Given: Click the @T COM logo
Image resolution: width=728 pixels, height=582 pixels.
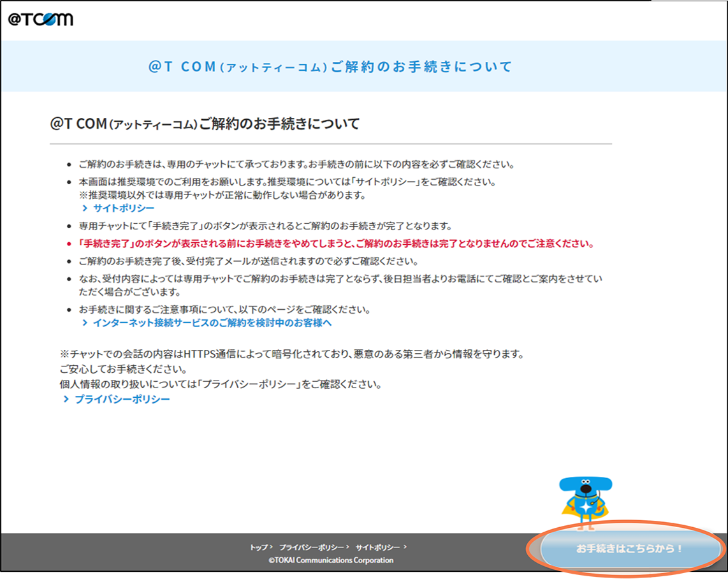Looking at the screenshot, I should pos(40,19).
